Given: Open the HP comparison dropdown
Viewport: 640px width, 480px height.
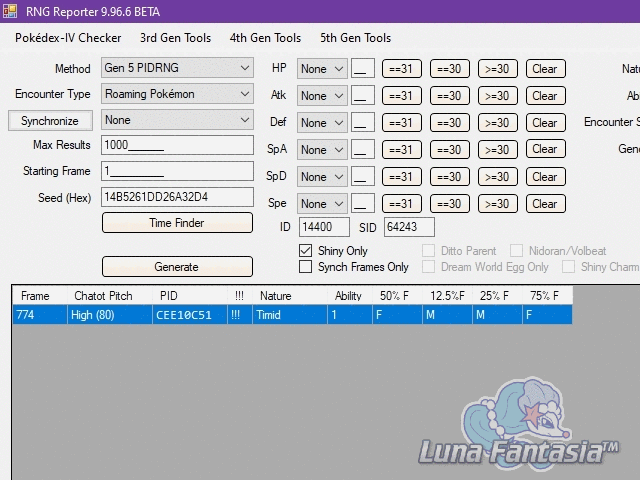Looking at the screenshot, I should pos(322,69).
